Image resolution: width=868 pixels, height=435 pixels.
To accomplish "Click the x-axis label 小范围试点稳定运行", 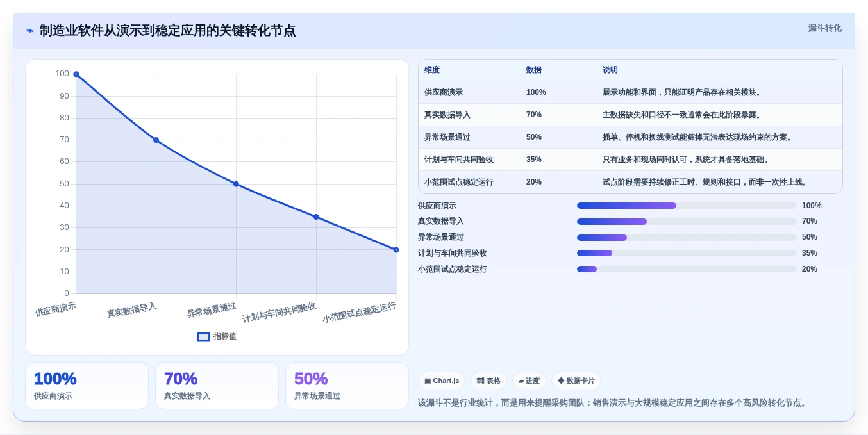I will click(359, 312).
